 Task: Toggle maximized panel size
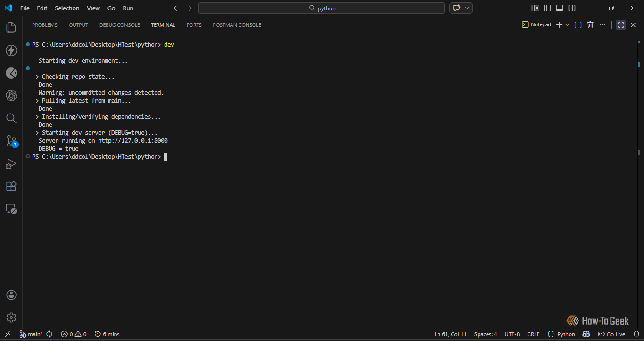coord(621,25)
